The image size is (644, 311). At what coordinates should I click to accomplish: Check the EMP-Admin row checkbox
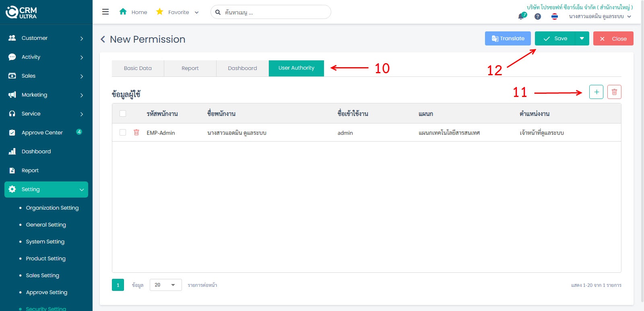click(x=123, y=132)
